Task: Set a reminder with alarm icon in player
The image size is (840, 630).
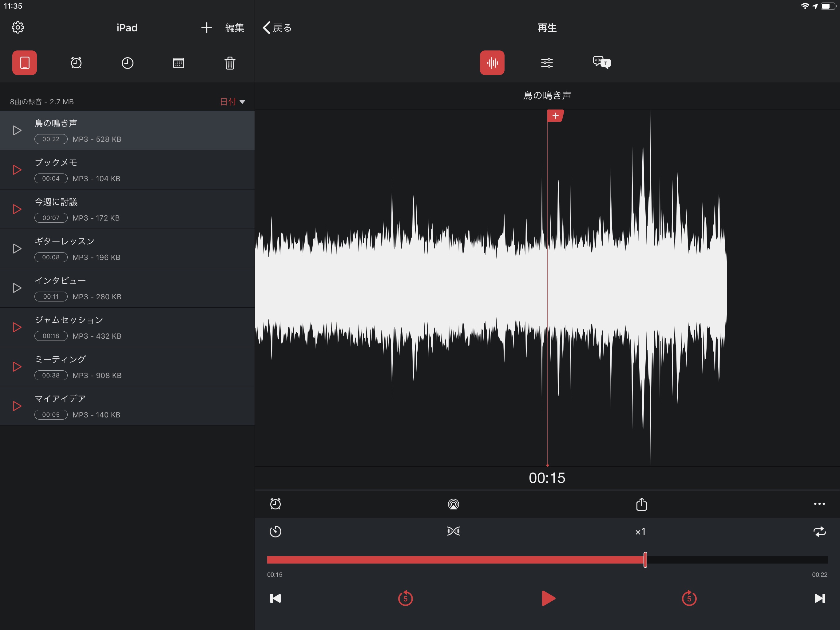Action: 275,504
